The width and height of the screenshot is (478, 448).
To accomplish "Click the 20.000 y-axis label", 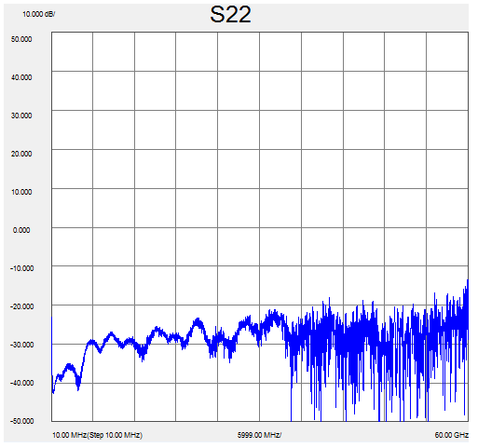I will point(21,154).
